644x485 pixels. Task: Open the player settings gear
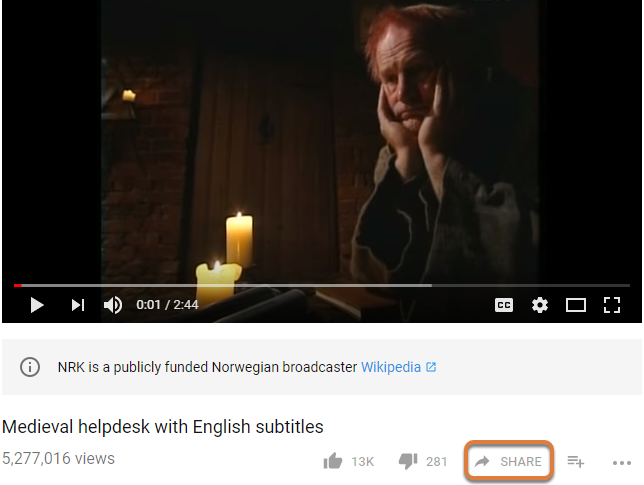[540, 305]
